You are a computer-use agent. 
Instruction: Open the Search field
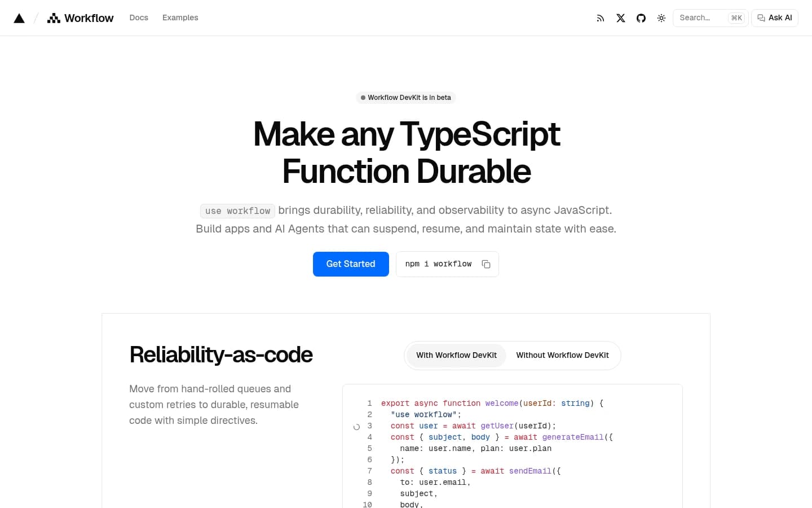(x=699, y=17)
